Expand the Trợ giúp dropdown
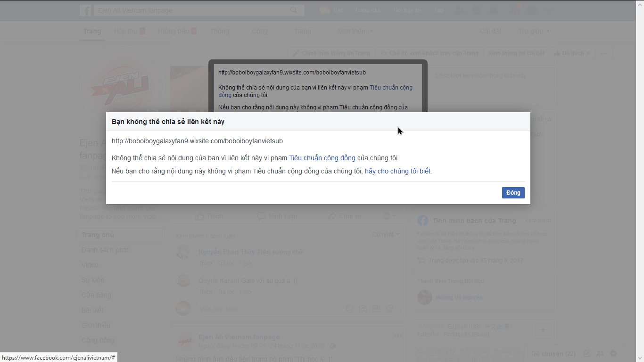 [534, 31]
